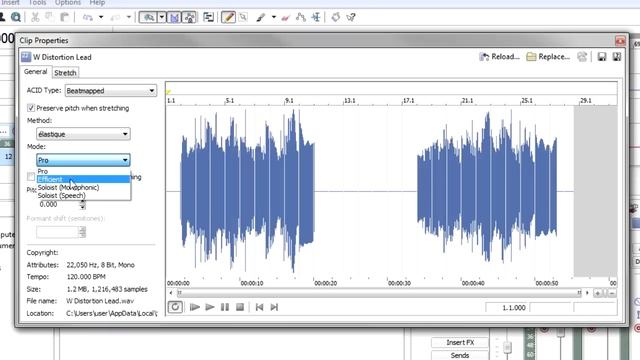Click the Save floppy disk icon
This screenshot has width=640, height=360.
602,57
